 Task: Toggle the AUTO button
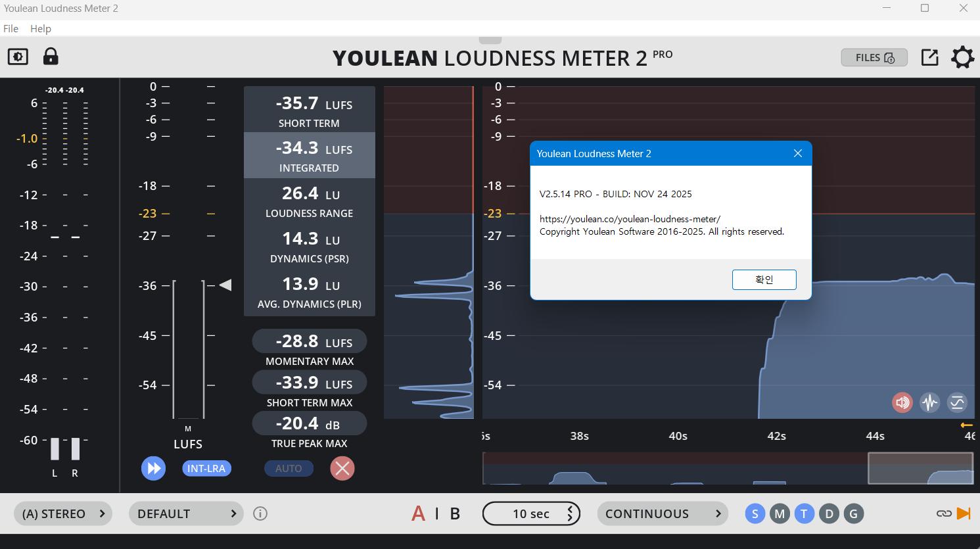289,468
